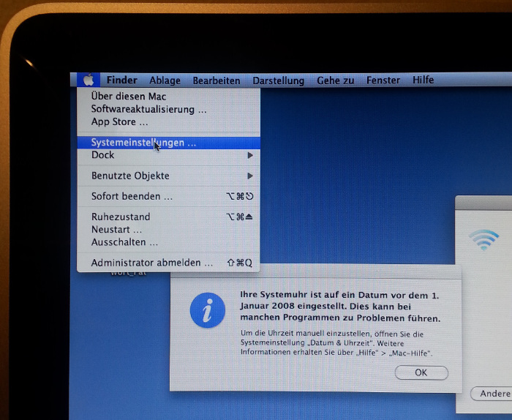Select Administrator abmelden entry
This screenshot has height=420, width=512.
point(168,263)
